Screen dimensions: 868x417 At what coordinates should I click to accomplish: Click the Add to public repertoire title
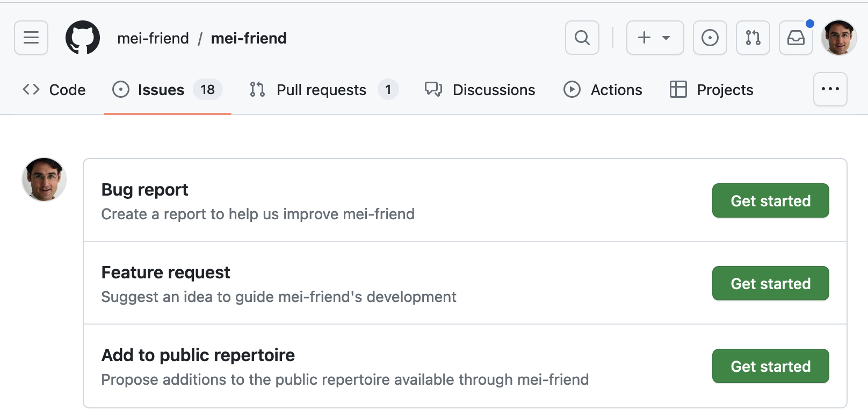[198, 355]
